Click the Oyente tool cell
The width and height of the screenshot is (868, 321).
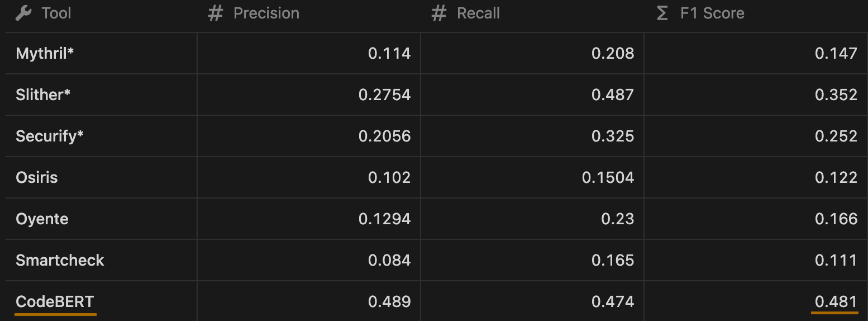tap(101, 219)
